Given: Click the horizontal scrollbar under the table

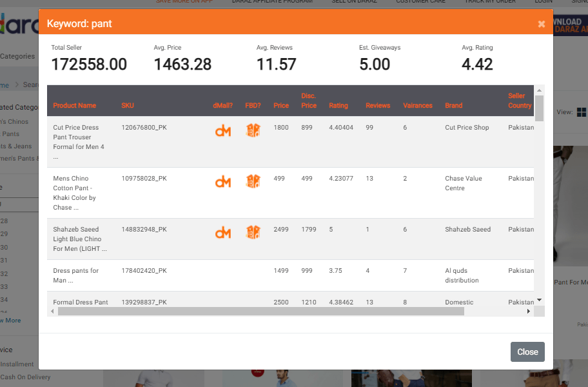Looking at the screenshot, I should click(x=258, y=312).
